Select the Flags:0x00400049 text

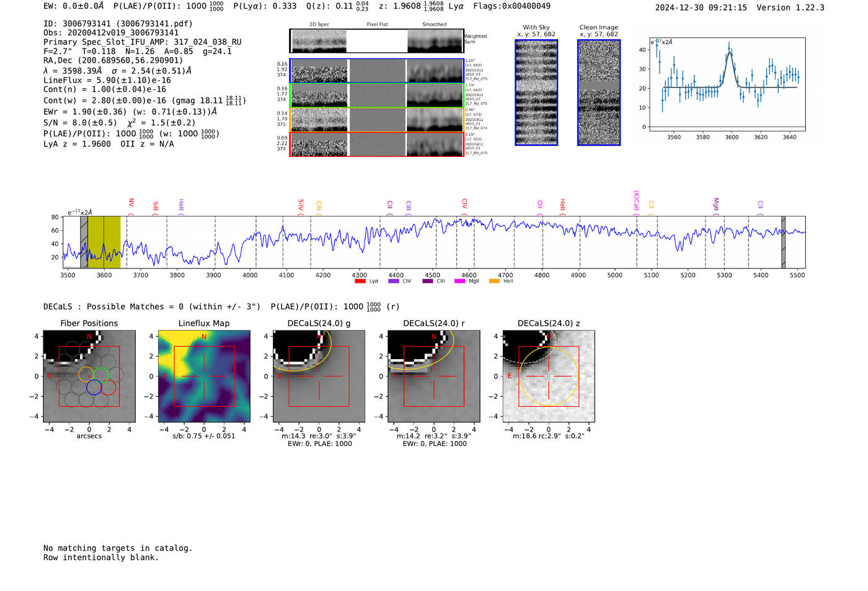click(511, 6)
